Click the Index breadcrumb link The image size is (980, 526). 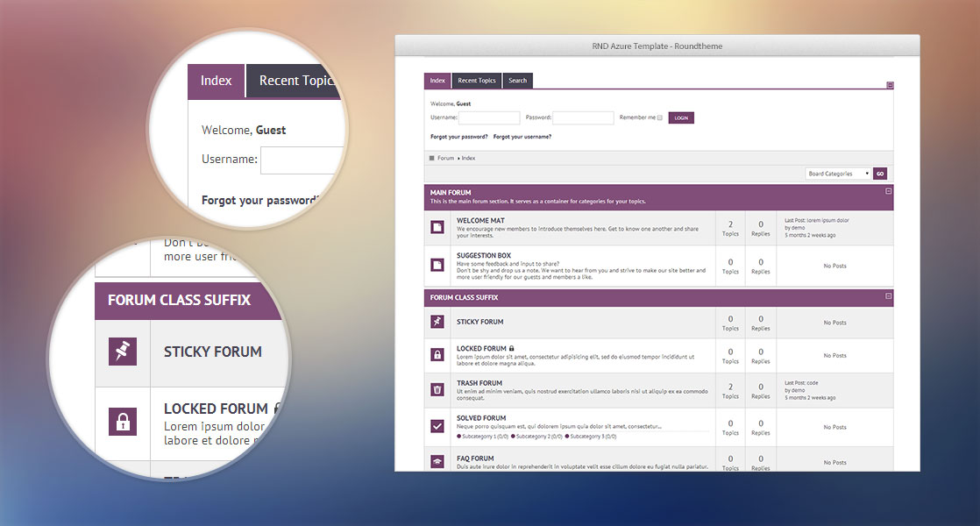click(x=468, y=158)
